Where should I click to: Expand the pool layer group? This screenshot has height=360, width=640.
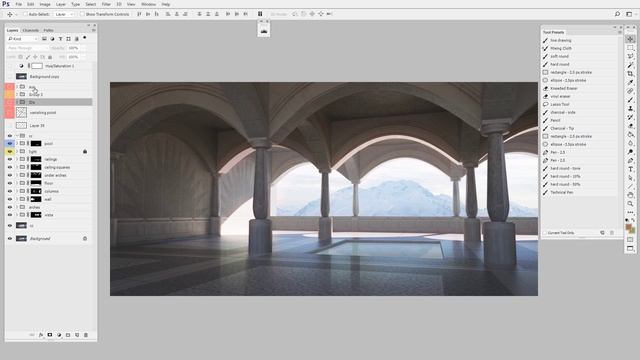coord(17,144)
